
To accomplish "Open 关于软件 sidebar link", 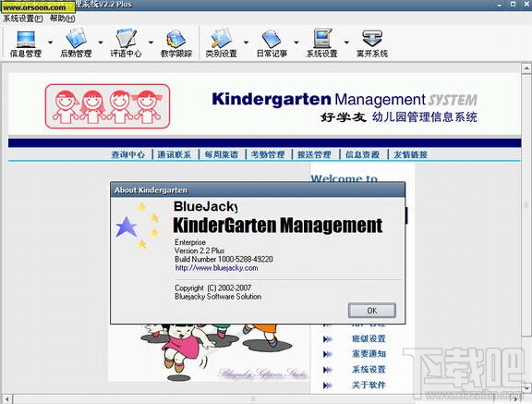I will [369, 385].
